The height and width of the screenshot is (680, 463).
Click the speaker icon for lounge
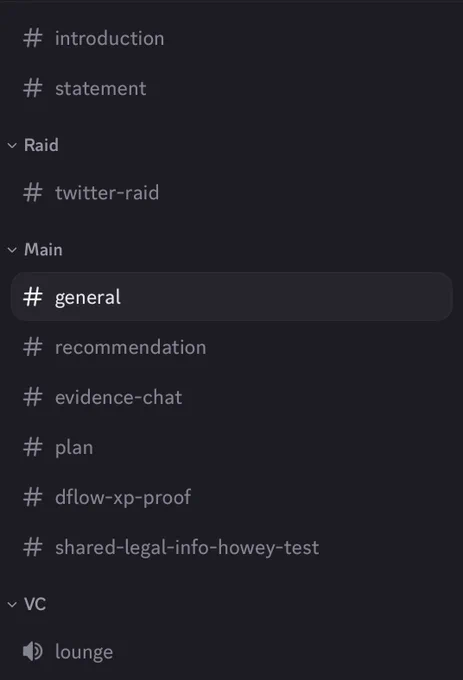[x=33, y=651]
